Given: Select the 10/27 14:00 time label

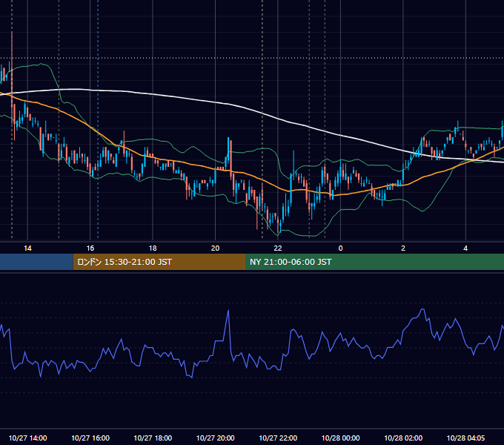Looking at the screenshot, I should (27, 438).
